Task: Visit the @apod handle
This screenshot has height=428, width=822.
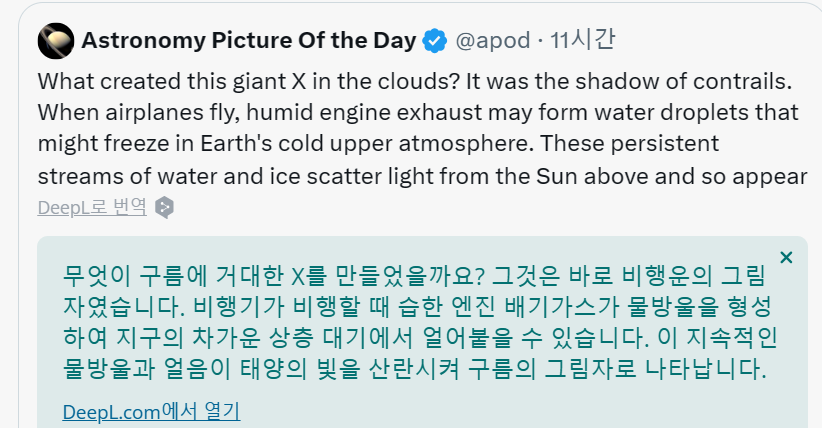Action: click(x=492, y=41)
